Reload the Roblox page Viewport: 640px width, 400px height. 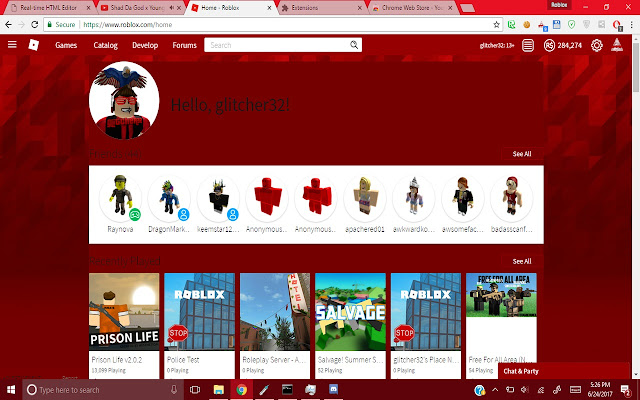pyautogui.click(x=35, y=24)
